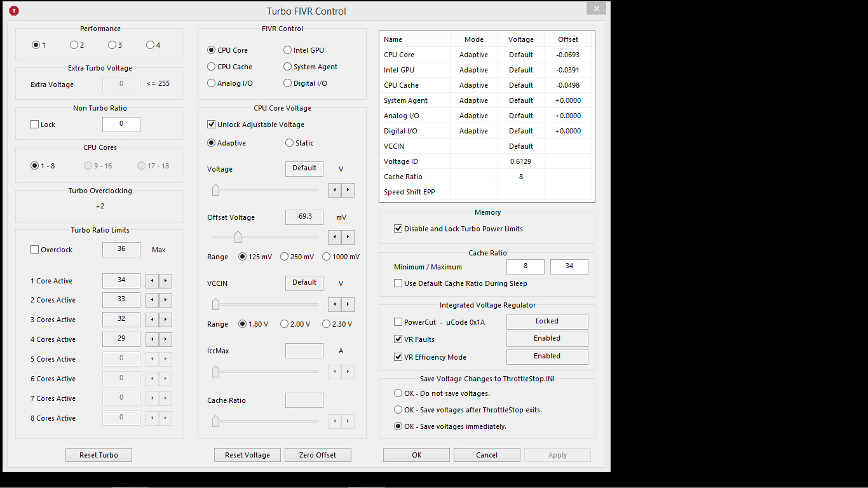Click the Offset Voltage value field -69.3

click(x=304, y=217)
